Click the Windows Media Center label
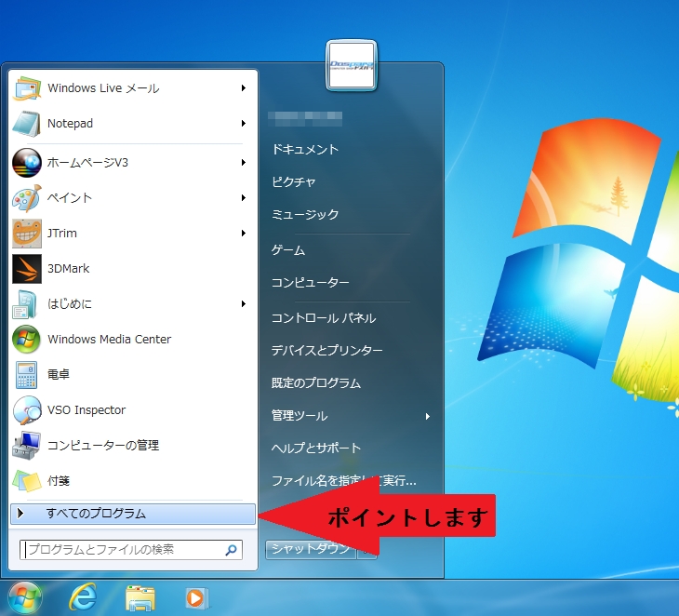Screen dimensions: 679x616 click(110, 340)
